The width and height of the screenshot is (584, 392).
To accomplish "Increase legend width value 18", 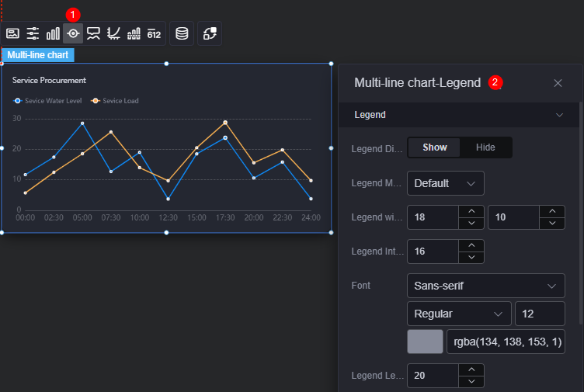I will point(471,211).
